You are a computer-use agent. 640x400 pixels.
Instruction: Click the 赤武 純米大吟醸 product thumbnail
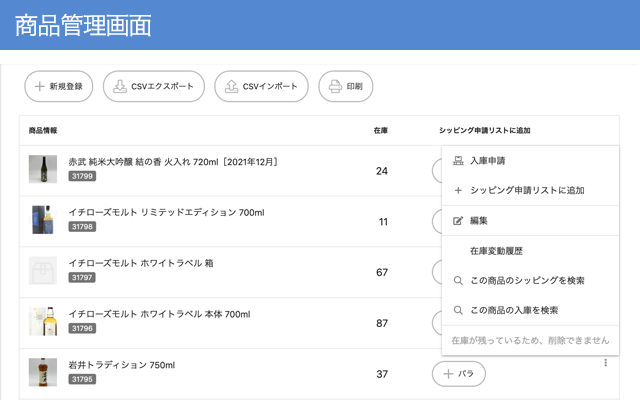43,169
